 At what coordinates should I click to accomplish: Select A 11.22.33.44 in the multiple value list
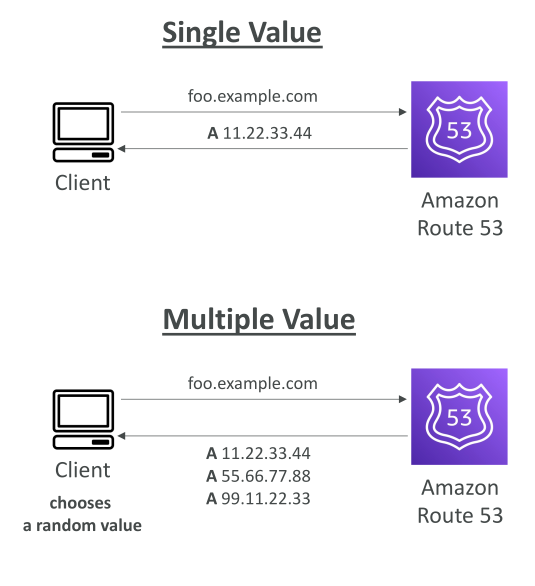tap(258, 453)
